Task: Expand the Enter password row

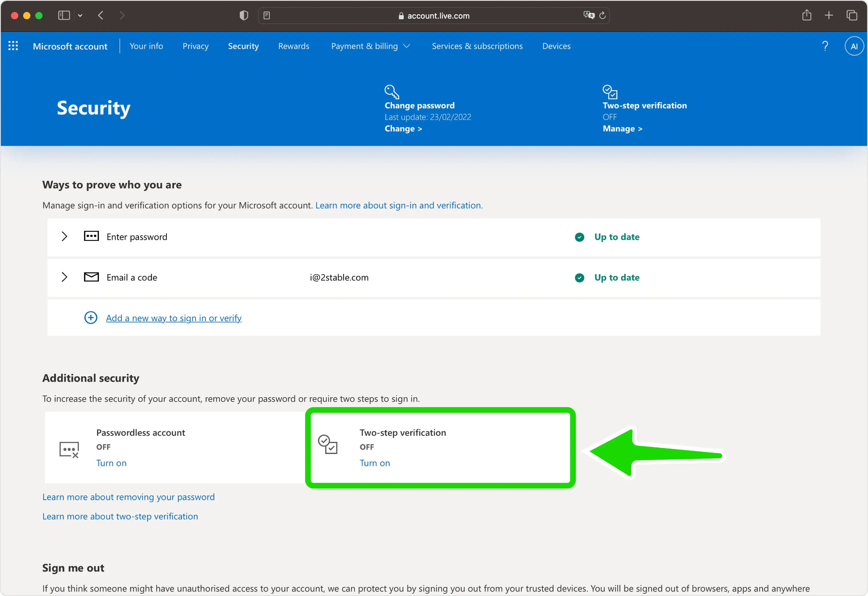Action: click(64, 236)
